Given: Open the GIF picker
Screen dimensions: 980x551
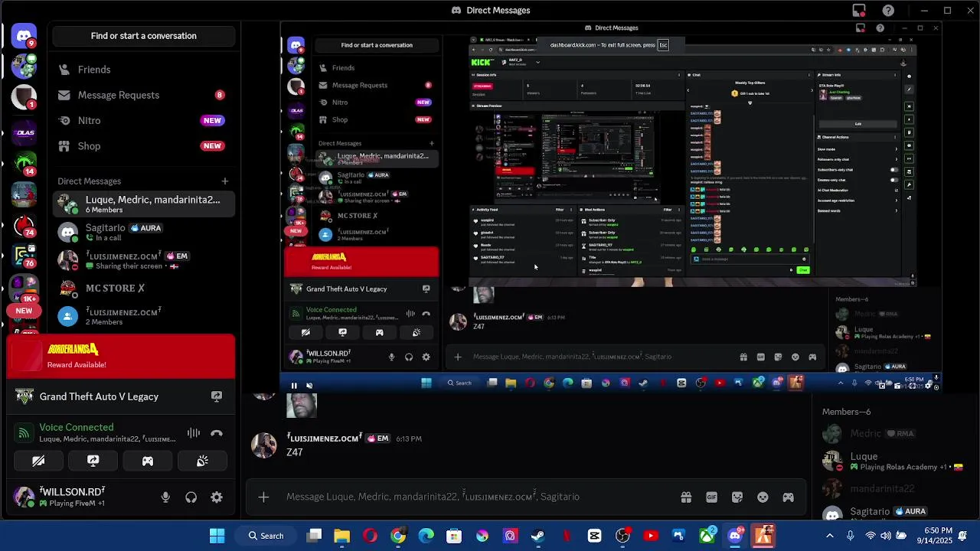Looking at the screenshot, I should tap(711, 497).
